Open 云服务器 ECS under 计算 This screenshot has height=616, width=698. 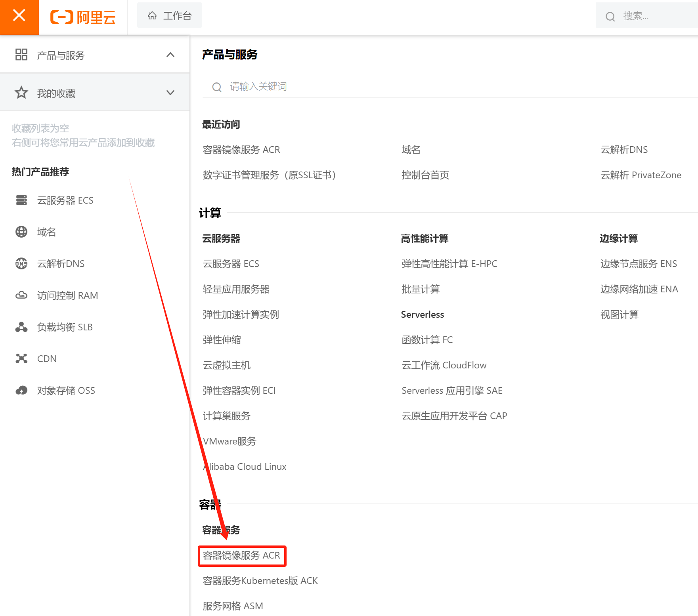click(231, 264)
